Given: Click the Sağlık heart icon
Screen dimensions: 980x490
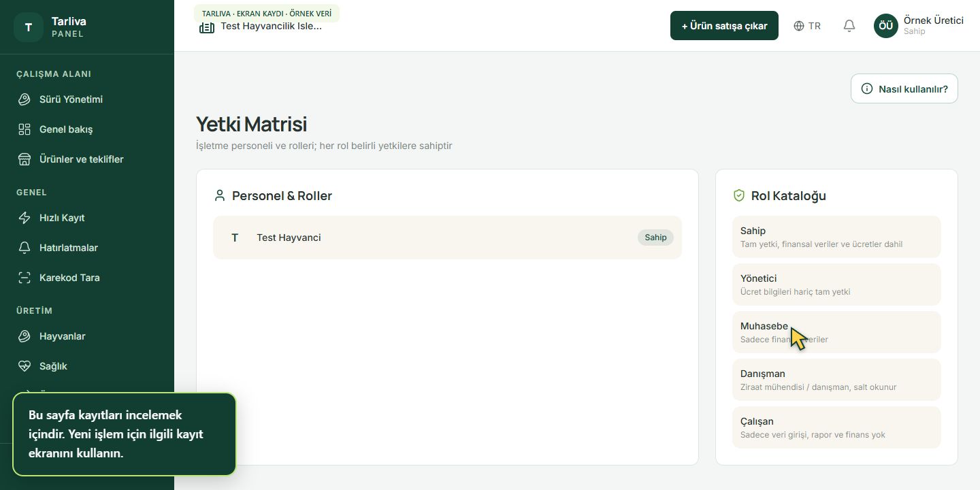Looking at the screenshot, I should click(x=24, y=366).
